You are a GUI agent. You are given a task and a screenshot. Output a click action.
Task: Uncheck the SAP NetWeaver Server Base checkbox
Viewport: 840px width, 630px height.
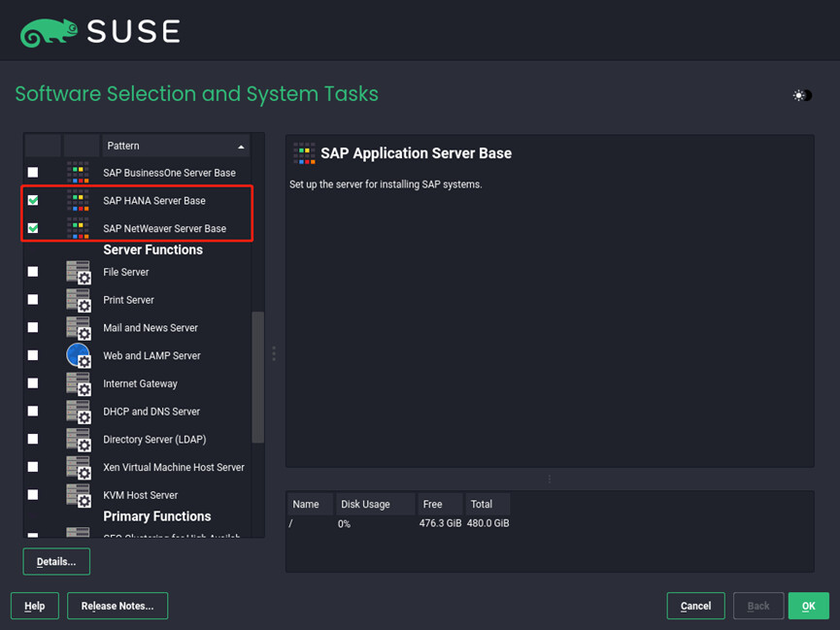click(x=33, y=228)
